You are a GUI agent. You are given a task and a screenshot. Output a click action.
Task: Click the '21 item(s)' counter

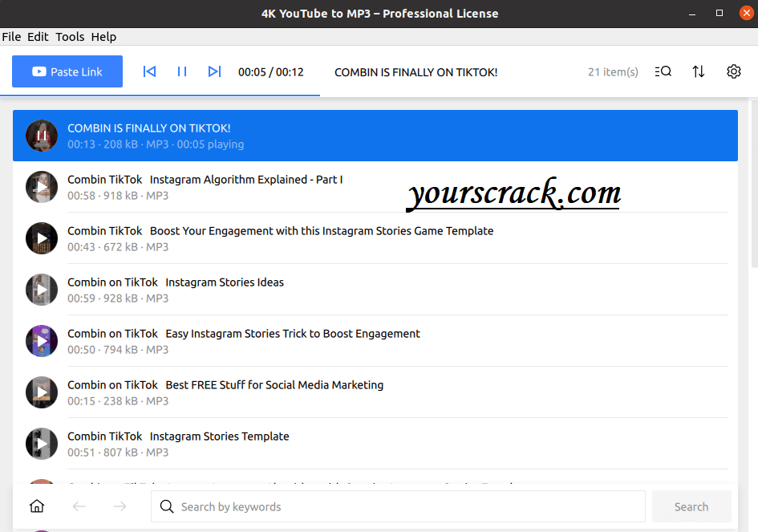click(x=613, y=72)
